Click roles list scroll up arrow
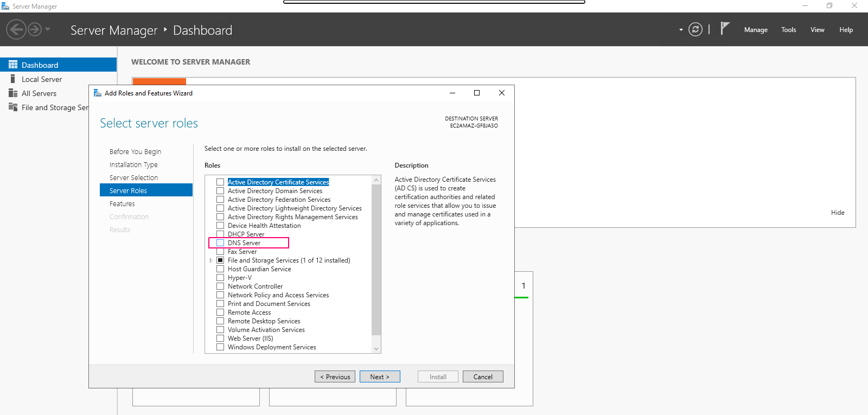The width and height of the screenshot is (868, 415). pyautogui.click(x=376, y=180)
